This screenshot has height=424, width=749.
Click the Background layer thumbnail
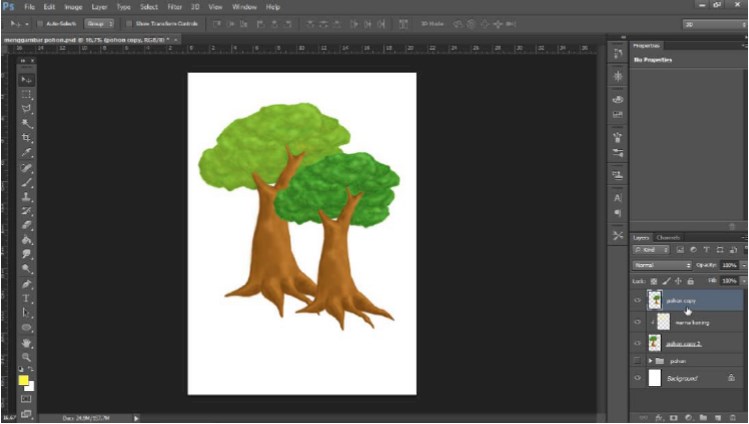tap(655, 378)
